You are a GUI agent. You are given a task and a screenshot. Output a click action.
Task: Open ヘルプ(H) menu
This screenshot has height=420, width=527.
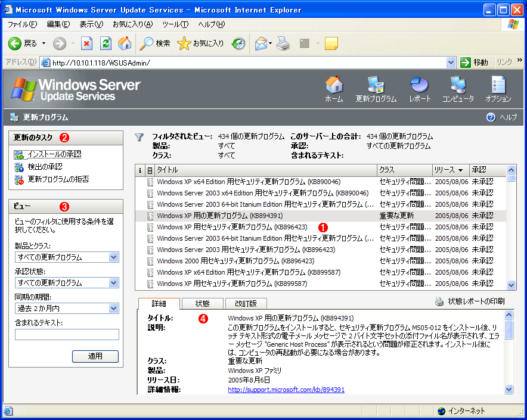[212, 24]
